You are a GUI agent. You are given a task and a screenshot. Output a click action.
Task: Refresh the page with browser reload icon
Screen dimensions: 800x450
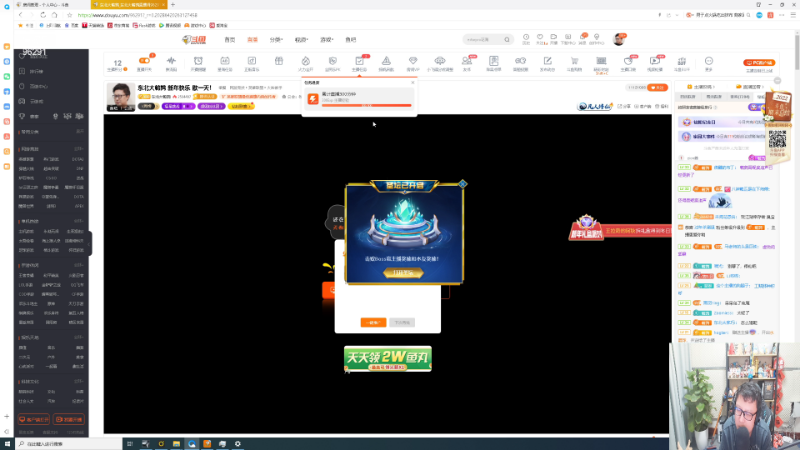point(43,15)
